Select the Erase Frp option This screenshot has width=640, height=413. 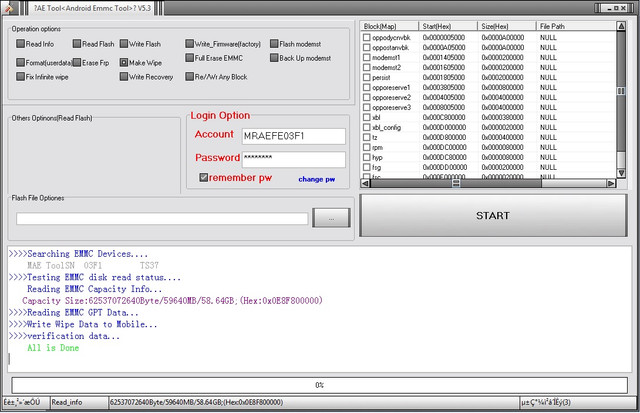[76, 62]
